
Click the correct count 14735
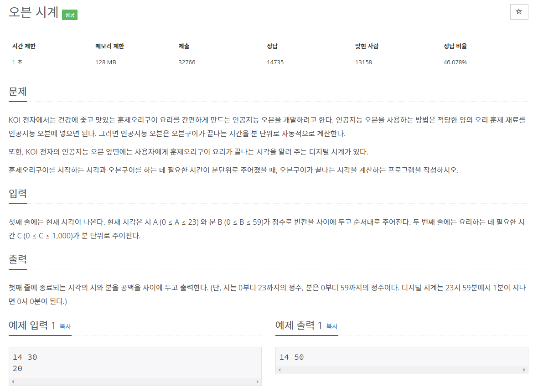click(x=275, y=62)
